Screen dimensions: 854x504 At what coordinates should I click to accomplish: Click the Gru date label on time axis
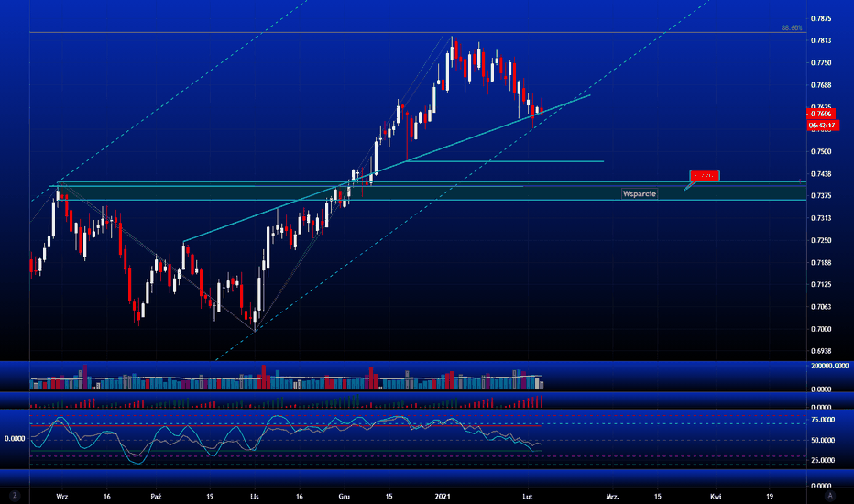point(344,497)
